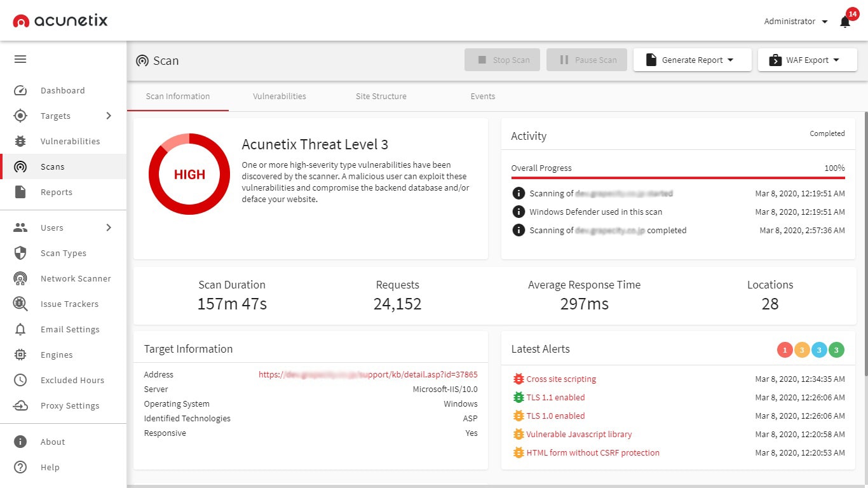Click the Cross site scripting red bug icon
Screen dimensions: 868x488
point(519,379)
